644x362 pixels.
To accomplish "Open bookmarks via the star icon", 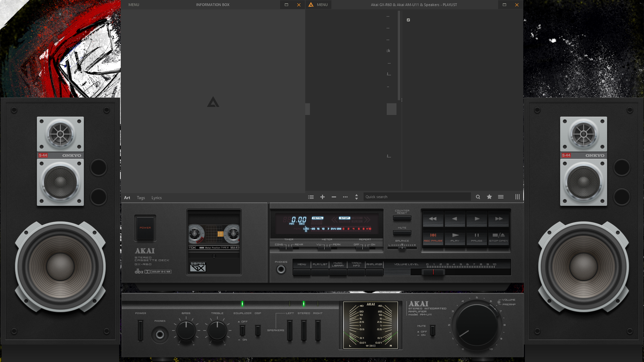I will 489,197.
